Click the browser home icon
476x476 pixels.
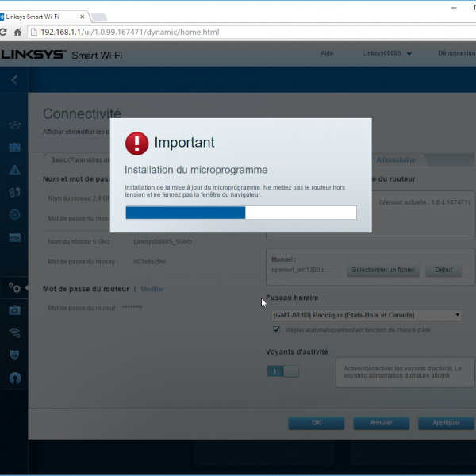click(17, 33)
